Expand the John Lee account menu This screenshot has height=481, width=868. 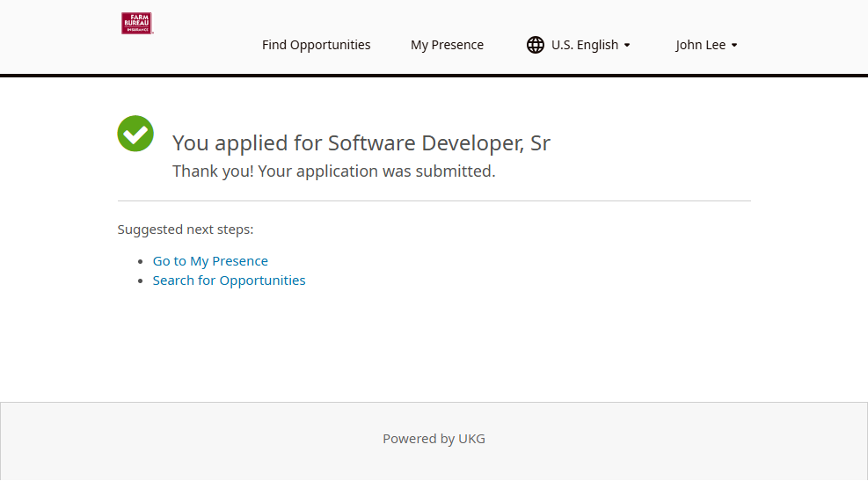pyautogui.click(x=701, y=45)
